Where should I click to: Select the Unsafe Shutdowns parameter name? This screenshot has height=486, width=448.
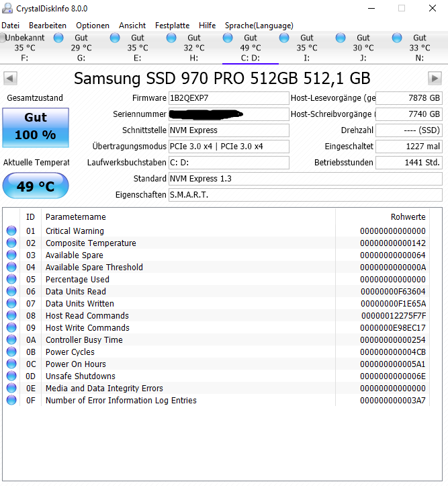(81, 376)
